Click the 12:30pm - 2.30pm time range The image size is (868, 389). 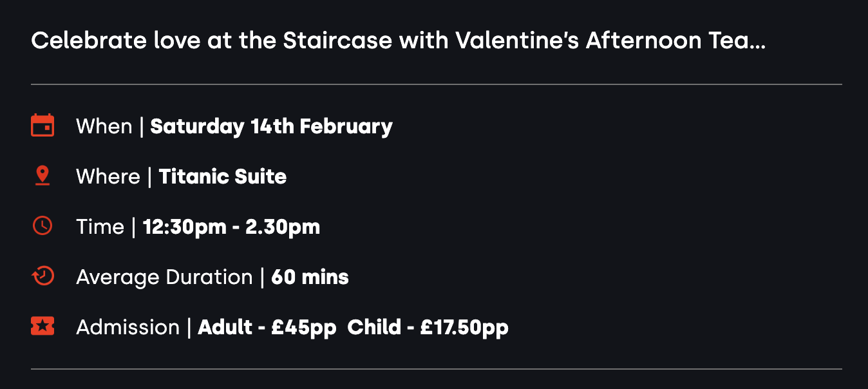click(x=231, y=227)
